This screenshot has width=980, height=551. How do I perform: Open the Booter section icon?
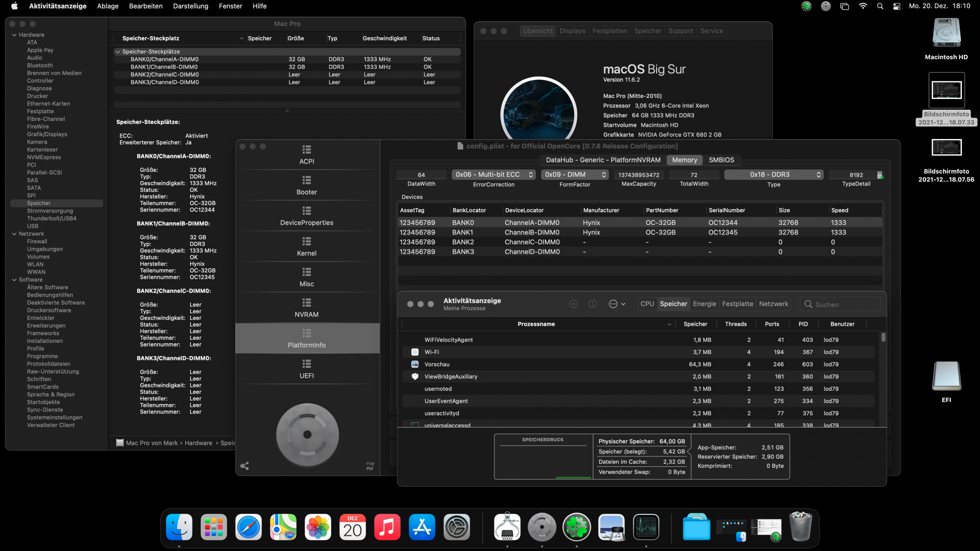307,180
